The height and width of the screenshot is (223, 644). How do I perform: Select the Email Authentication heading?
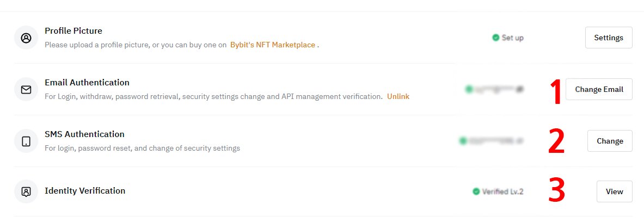[87, 83]
